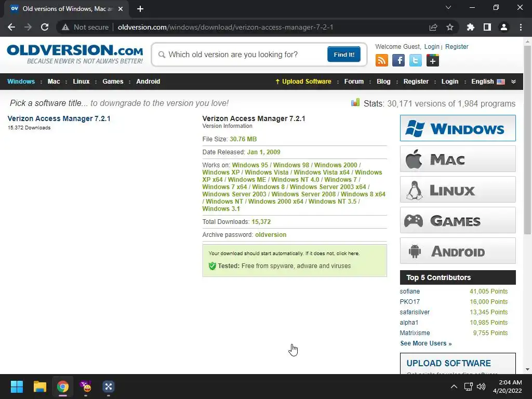Open contributor safarisilver's profile
This screenshot has height=399, width=532.
coord(415,312)
